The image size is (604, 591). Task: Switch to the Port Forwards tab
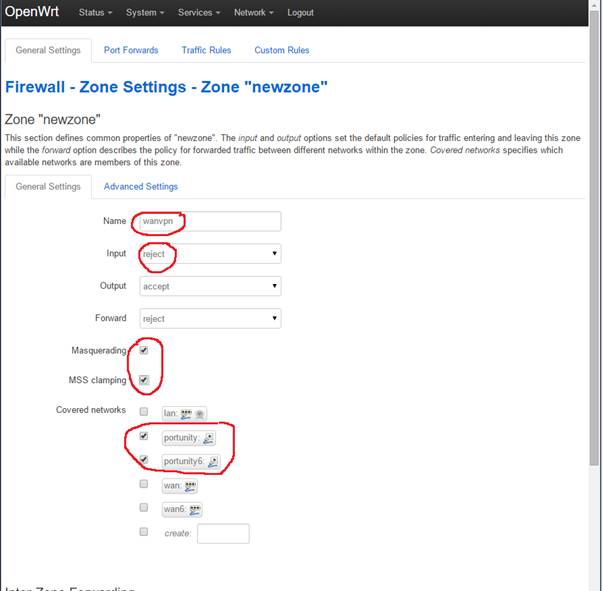[129, 50]
